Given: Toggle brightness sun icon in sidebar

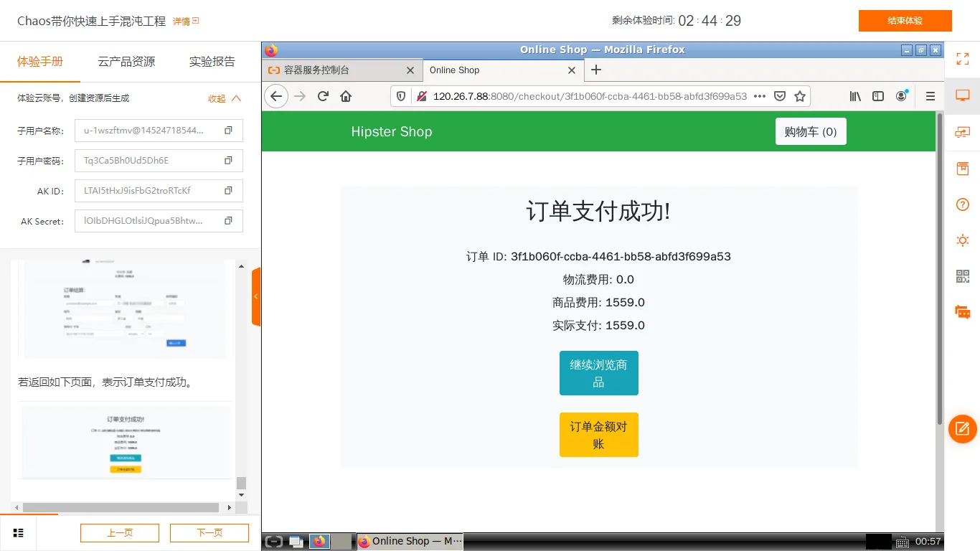Looking at the screenshot, I should point(962,241).
